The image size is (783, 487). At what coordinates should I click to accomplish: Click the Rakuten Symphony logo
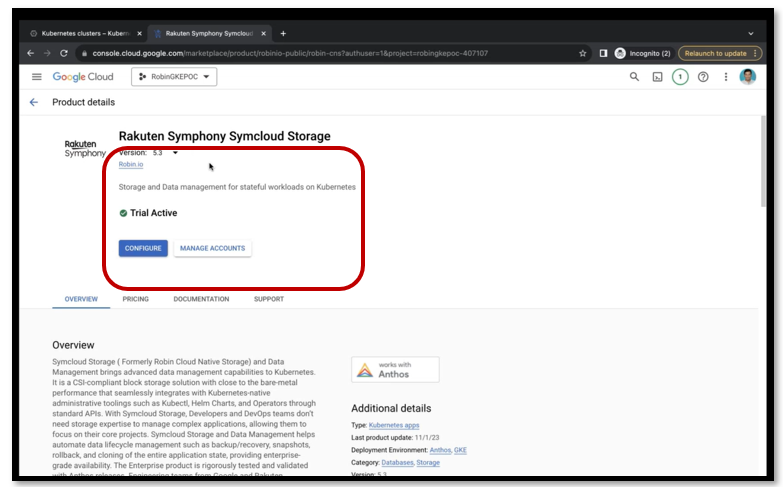click(85, 149)
